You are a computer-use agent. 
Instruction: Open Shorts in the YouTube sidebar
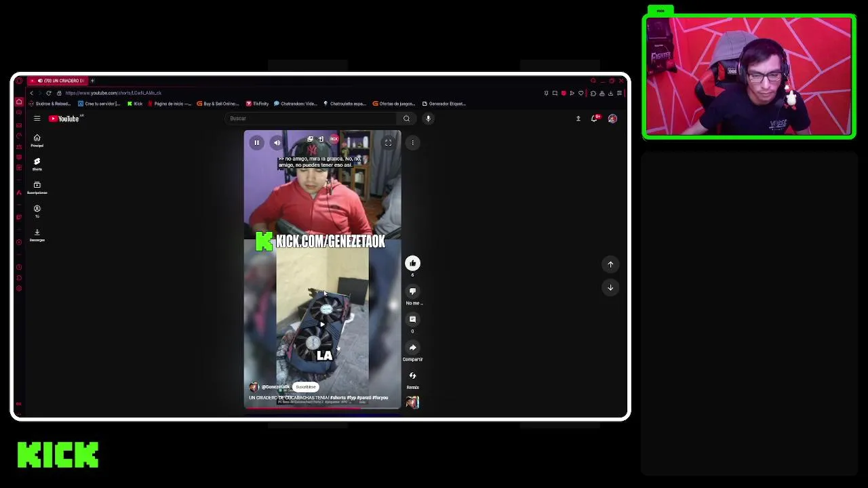(37, 164)
